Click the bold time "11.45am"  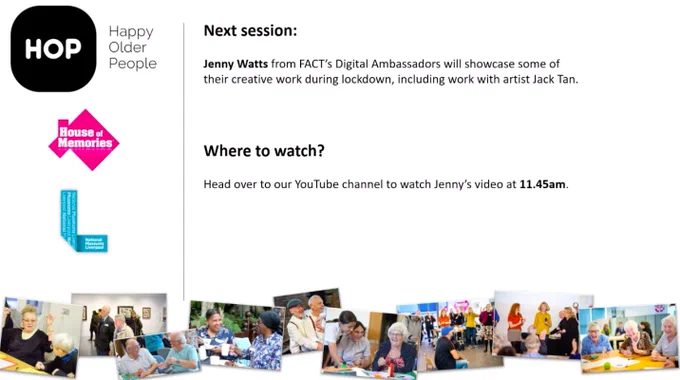543,184
